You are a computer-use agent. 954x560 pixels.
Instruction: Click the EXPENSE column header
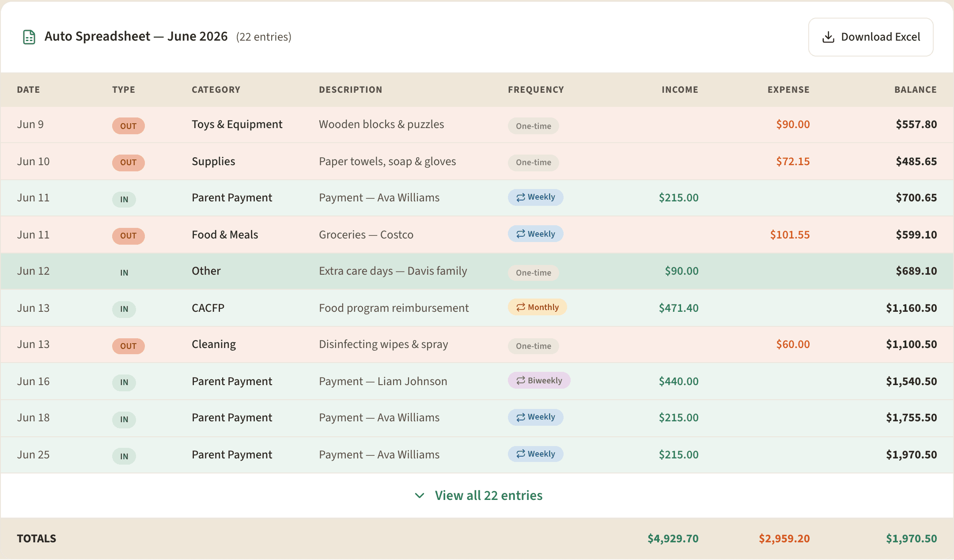coord(788,90)
